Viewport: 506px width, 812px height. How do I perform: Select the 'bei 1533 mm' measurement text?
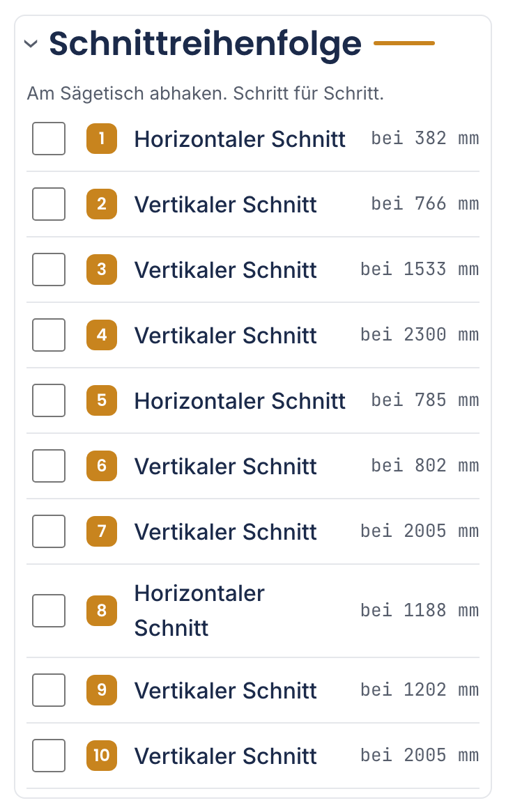(x=420, y=270)
